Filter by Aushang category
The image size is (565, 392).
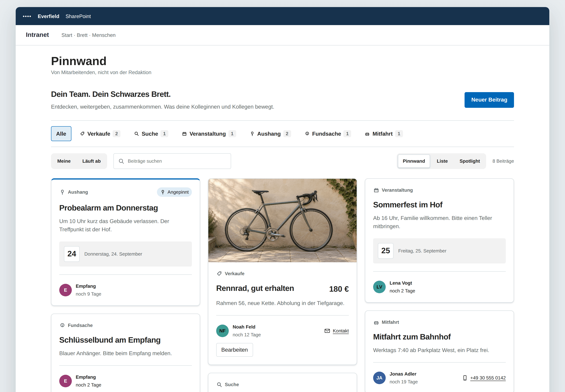pos(271,134)
